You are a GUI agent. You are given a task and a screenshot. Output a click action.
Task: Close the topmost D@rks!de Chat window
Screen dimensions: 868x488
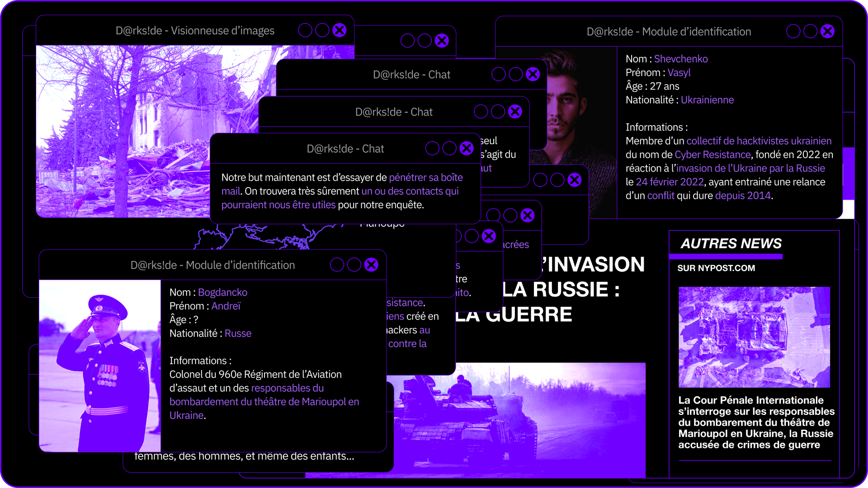tap(533, 74)
